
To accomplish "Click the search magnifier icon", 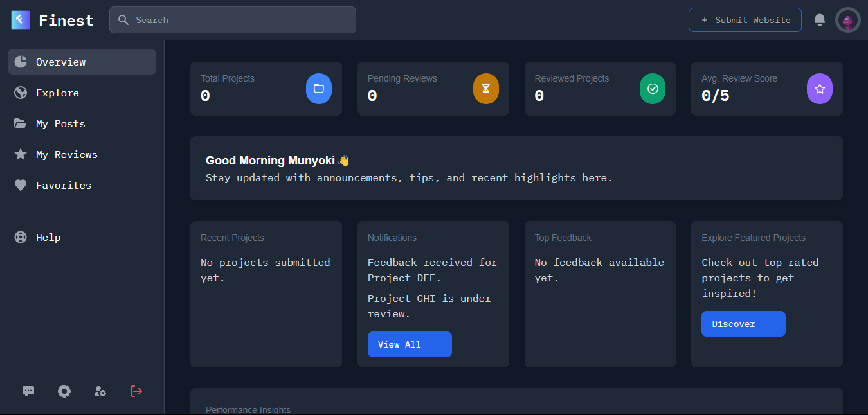I will 123,20.
